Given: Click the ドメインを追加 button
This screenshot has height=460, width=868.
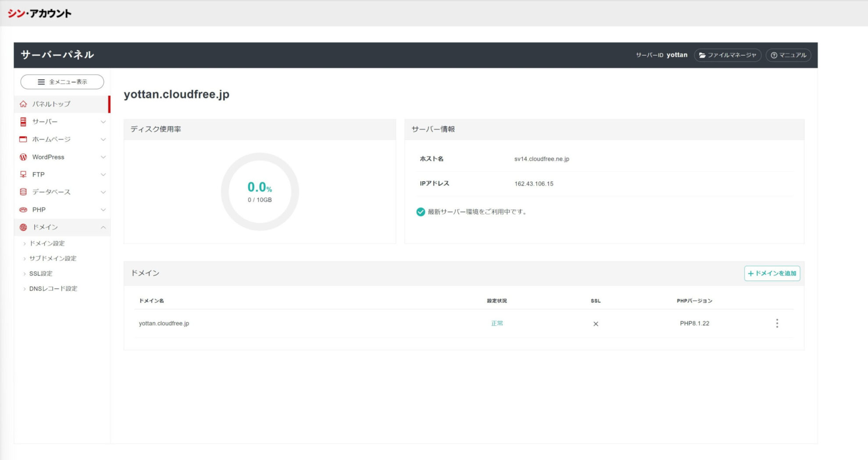Looking at the screenshot, I should tap(772, 273).
